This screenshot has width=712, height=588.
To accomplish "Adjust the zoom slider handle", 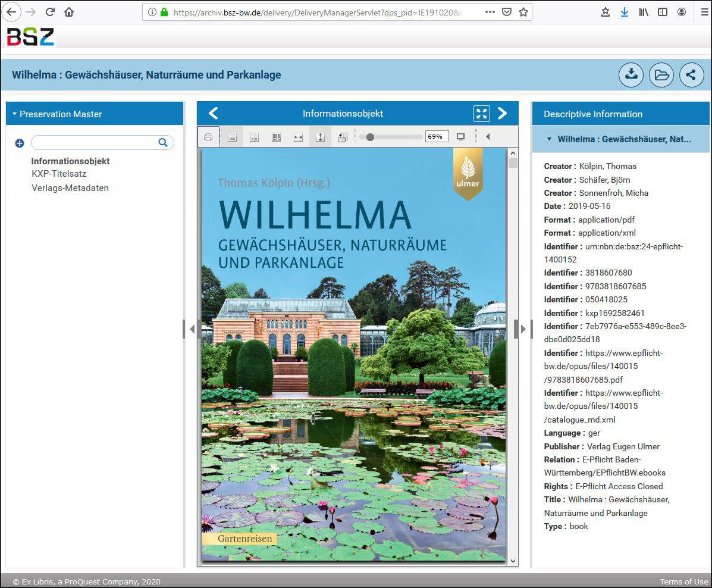I will pyautogui.click(x=370, y=137).
